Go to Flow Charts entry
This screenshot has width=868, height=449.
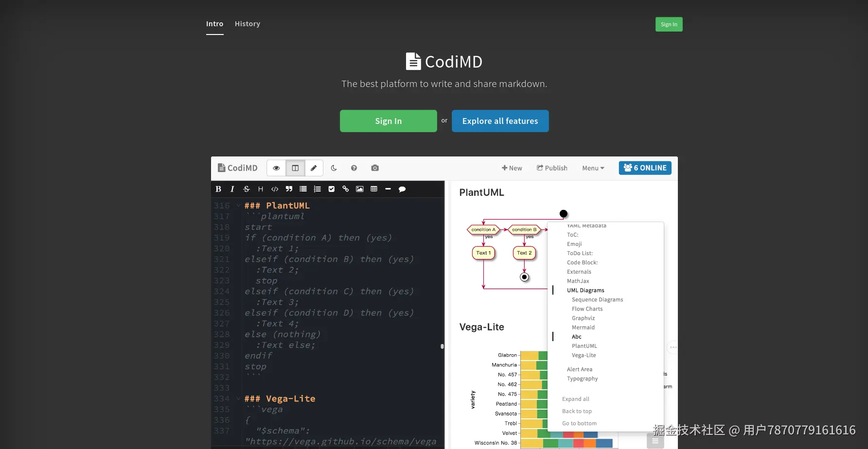click(x=587, y=309)
